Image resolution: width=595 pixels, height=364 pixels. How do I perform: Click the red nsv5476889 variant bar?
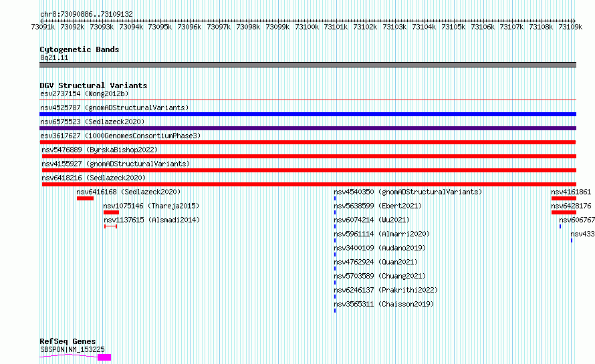click(310, 156)
